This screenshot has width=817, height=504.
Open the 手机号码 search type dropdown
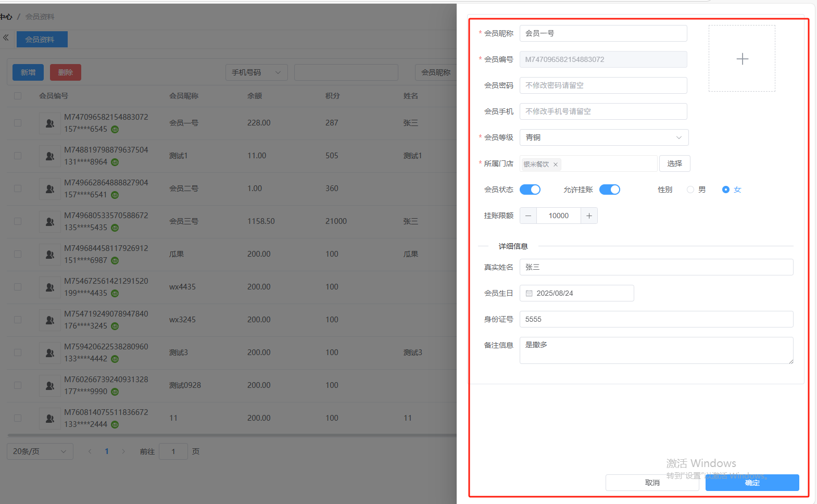tap(256, 72)
